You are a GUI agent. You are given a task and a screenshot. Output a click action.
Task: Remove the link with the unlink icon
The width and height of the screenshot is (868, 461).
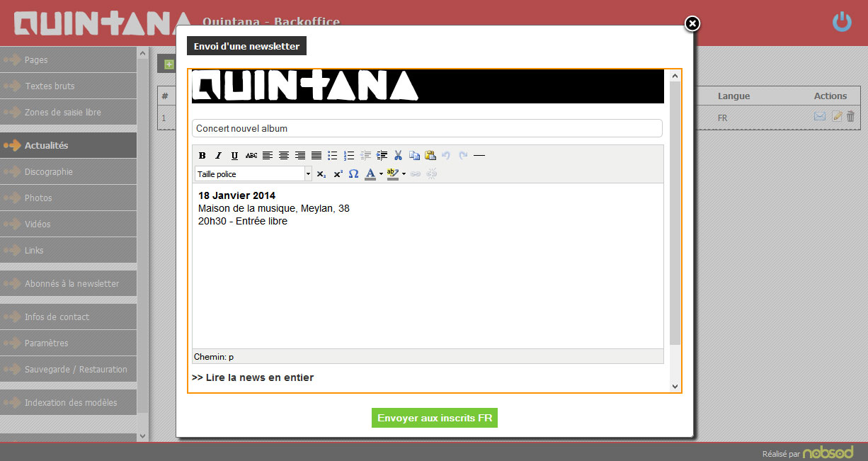[432, 173]
